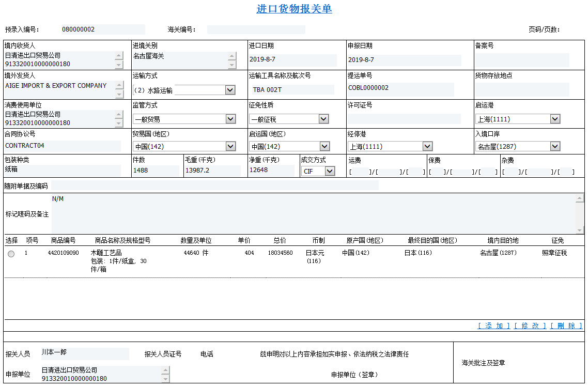Open the 成交方式 CIF dropdown
588x387 pixels.
coord(330,171)
